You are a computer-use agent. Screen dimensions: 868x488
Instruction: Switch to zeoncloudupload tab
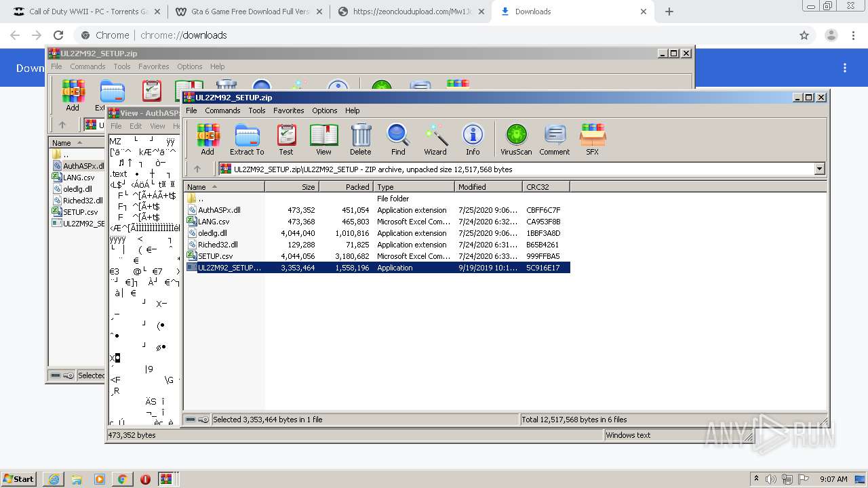click(x=412, y=12)
